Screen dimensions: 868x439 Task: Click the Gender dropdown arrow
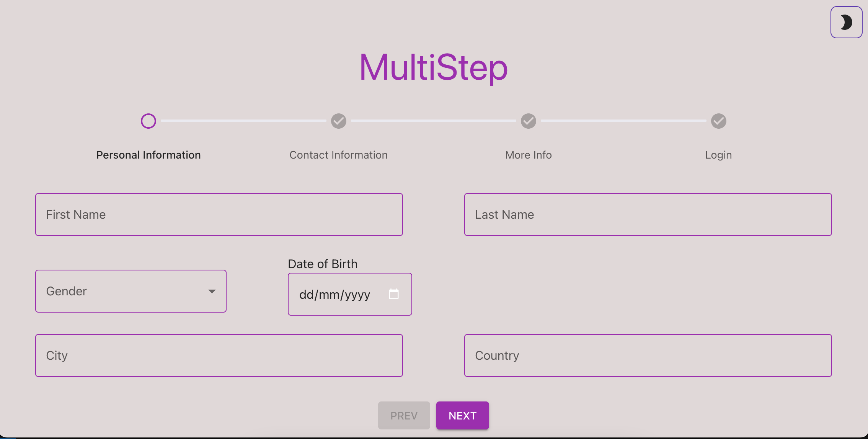pos(212,292)
